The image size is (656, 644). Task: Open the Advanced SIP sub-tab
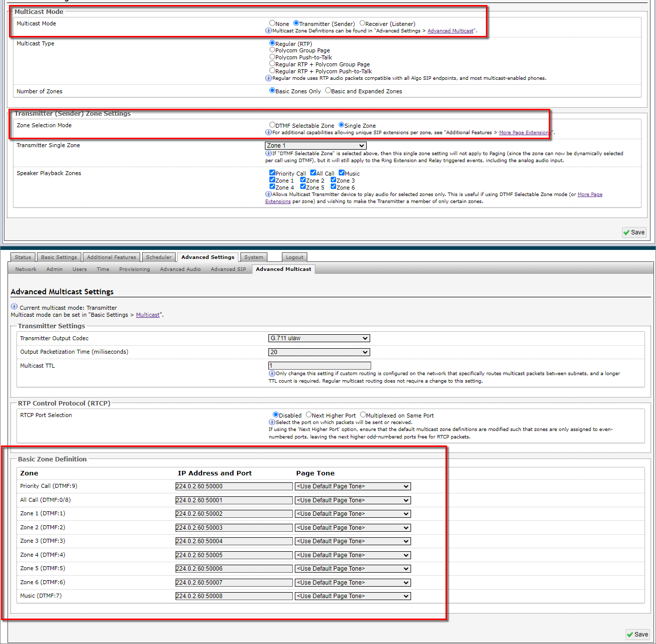point(228,269)
